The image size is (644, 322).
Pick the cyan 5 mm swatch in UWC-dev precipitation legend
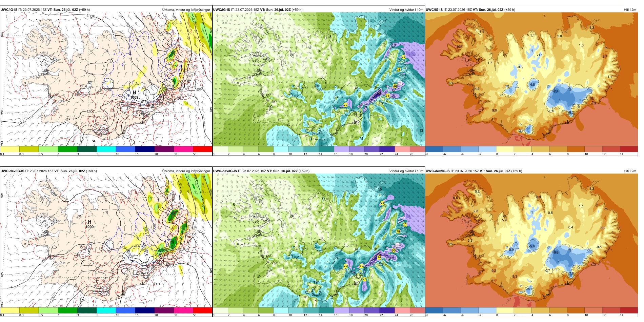pyautogui.click(x=106, y=310)
